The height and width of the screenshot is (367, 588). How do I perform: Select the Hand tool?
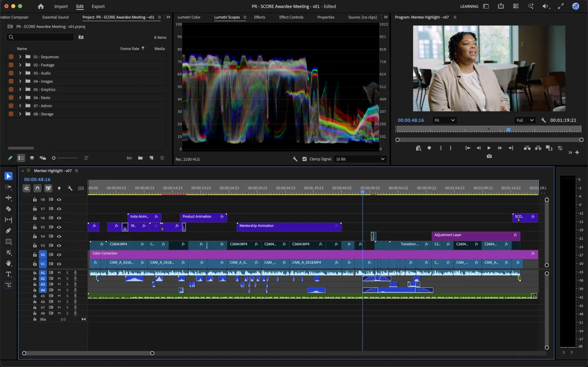click(x=8, y=263)
